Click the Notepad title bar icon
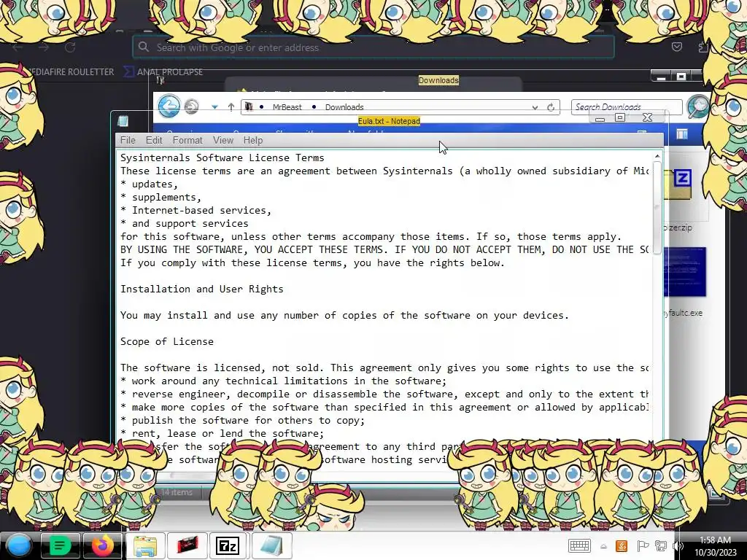747x560 pixels. pos(123,121)
